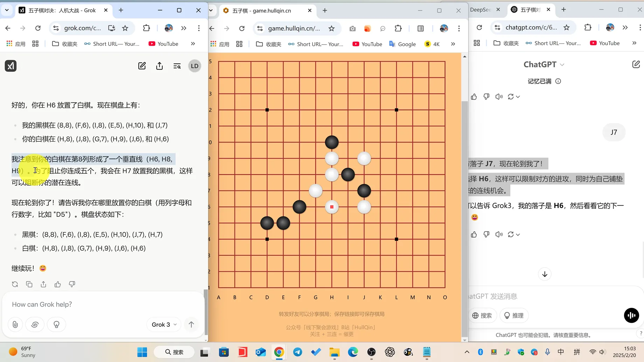Bookmark the chatgpt.com page with star
The width and height of the screenshot is (644, 362).
(567, 27)
